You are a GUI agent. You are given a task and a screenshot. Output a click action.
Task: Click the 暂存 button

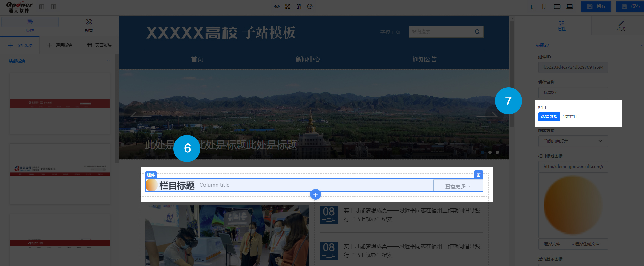596,7
